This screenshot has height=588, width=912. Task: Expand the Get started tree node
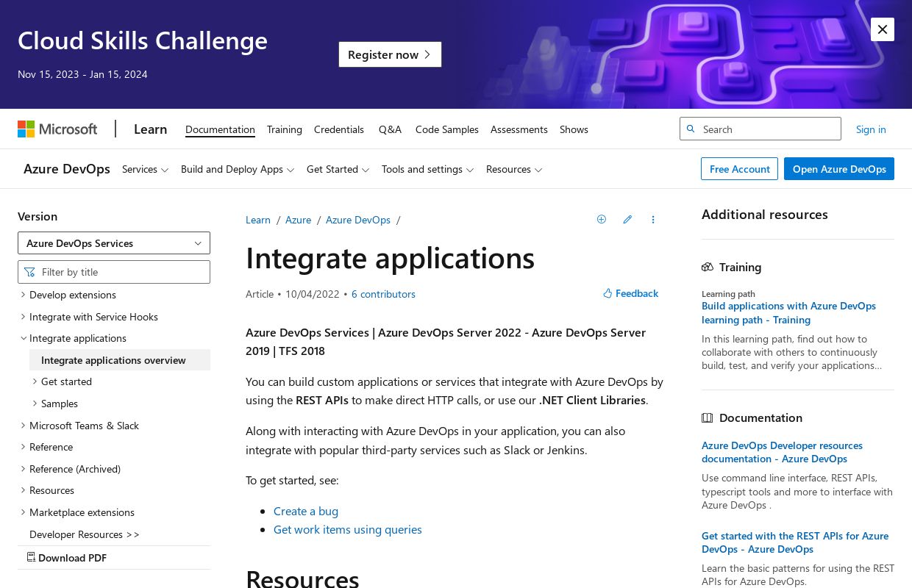coord(35,381)
